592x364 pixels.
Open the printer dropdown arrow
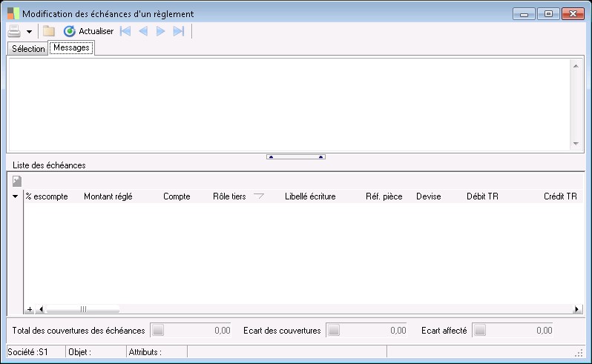[29, 32]
